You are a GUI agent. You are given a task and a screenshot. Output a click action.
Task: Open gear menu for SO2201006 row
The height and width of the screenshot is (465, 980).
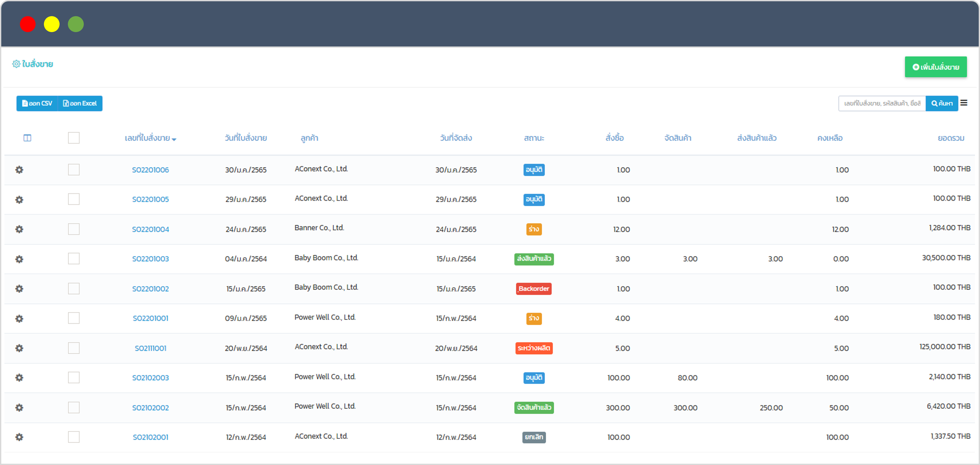pos(19,170)
